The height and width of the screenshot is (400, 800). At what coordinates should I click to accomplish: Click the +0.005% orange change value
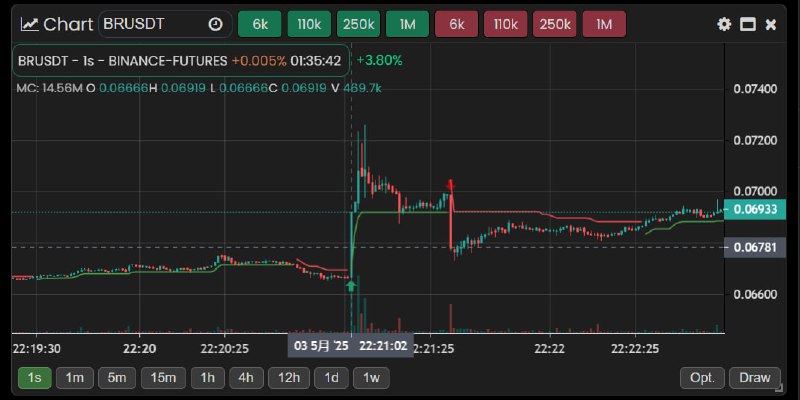(259, 61)
